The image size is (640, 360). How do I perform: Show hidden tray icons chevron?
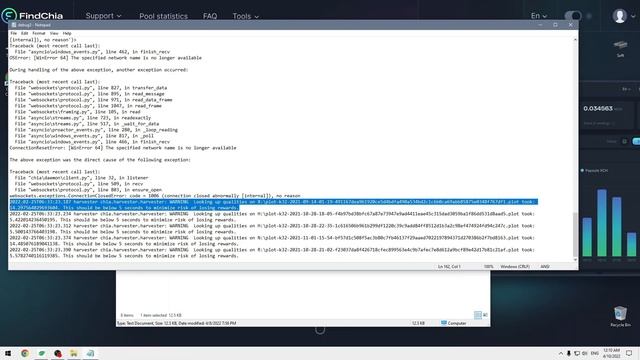[560, 353]
